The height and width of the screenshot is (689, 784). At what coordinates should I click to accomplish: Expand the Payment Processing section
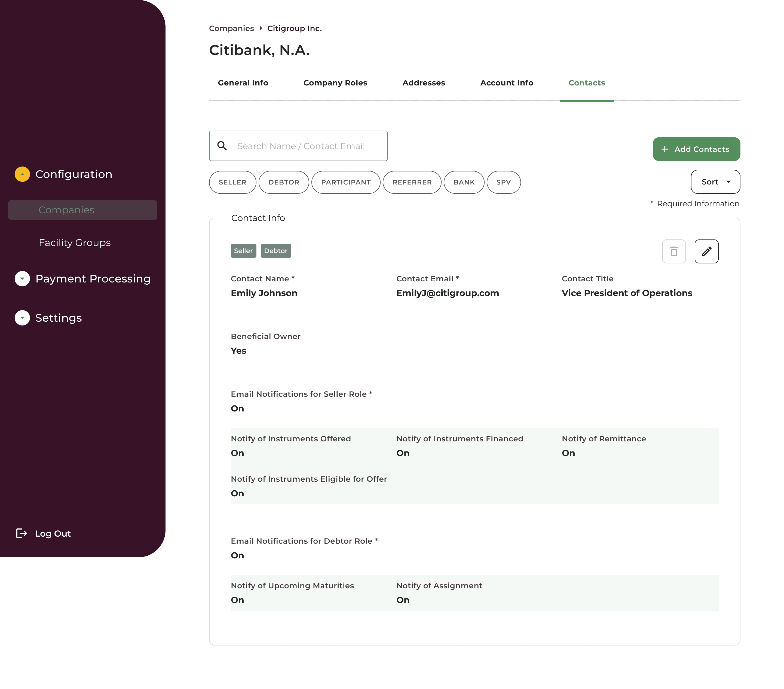pos(22,279)
